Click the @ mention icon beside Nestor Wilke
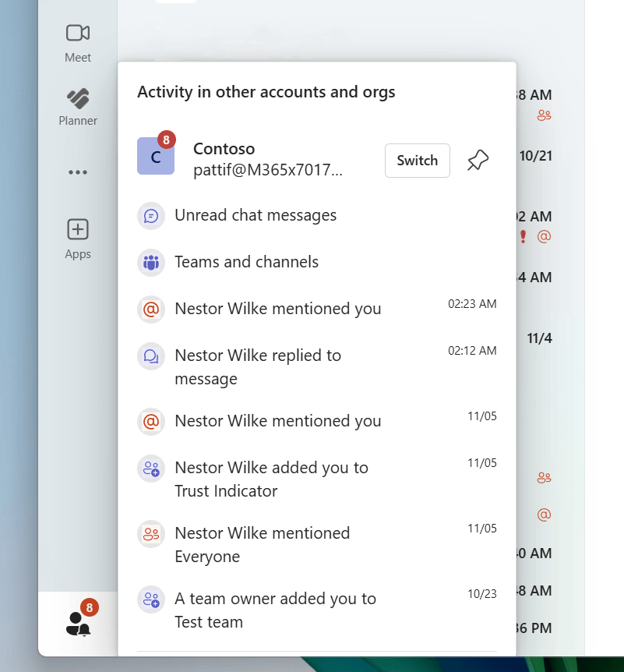This screenshot has width=624, height=672. 150,309
